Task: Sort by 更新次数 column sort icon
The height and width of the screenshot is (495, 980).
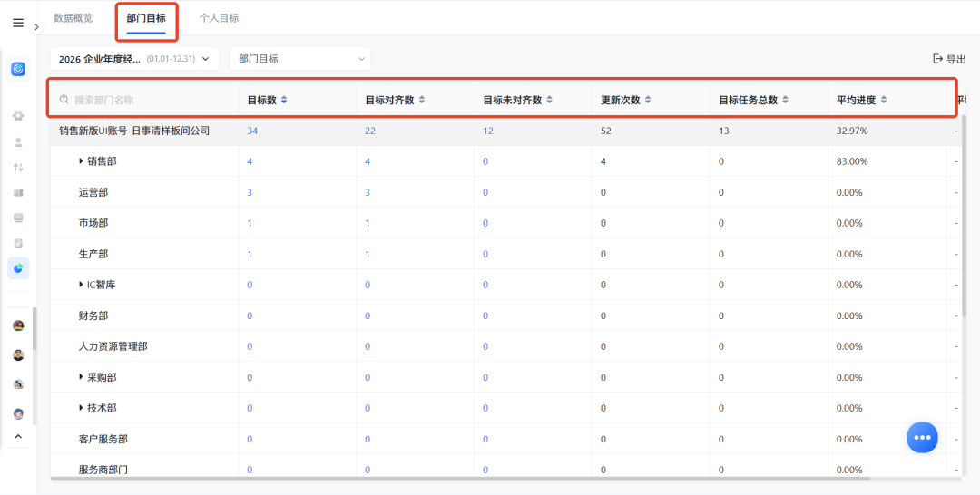Action: (x=648, y=100)
